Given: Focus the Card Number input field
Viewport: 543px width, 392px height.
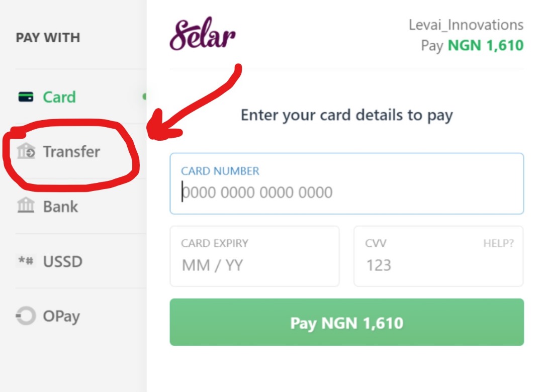Looking at the screenshot, I should tap(346, 192).
